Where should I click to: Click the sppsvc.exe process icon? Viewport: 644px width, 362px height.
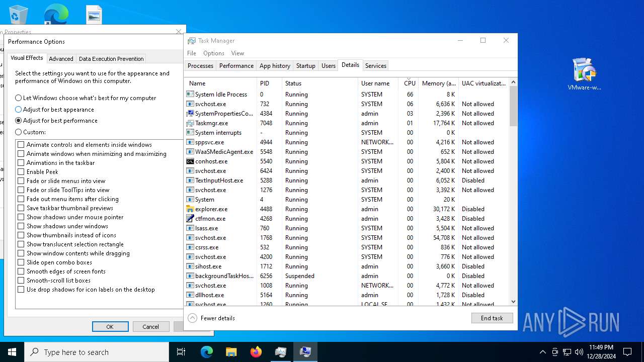tap(190, 142)
